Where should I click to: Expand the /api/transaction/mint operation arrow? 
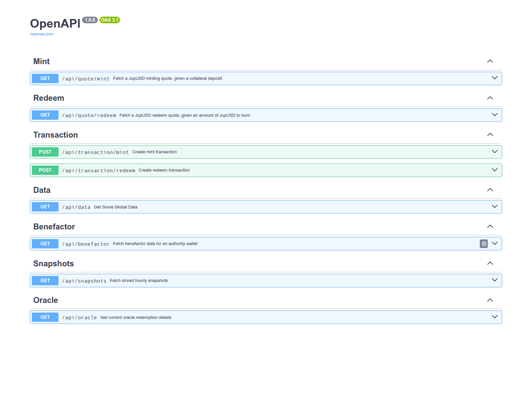(x=495, y=152)
